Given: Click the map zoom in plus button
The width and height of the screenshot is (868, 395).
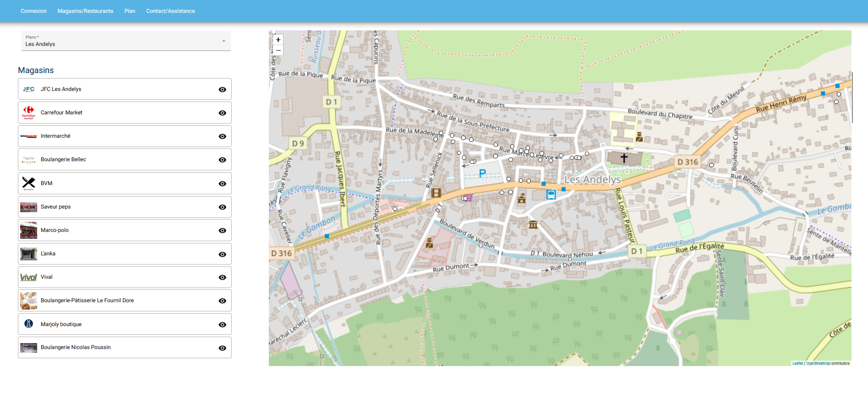Looking at the screenshot, I should [278, 40].
